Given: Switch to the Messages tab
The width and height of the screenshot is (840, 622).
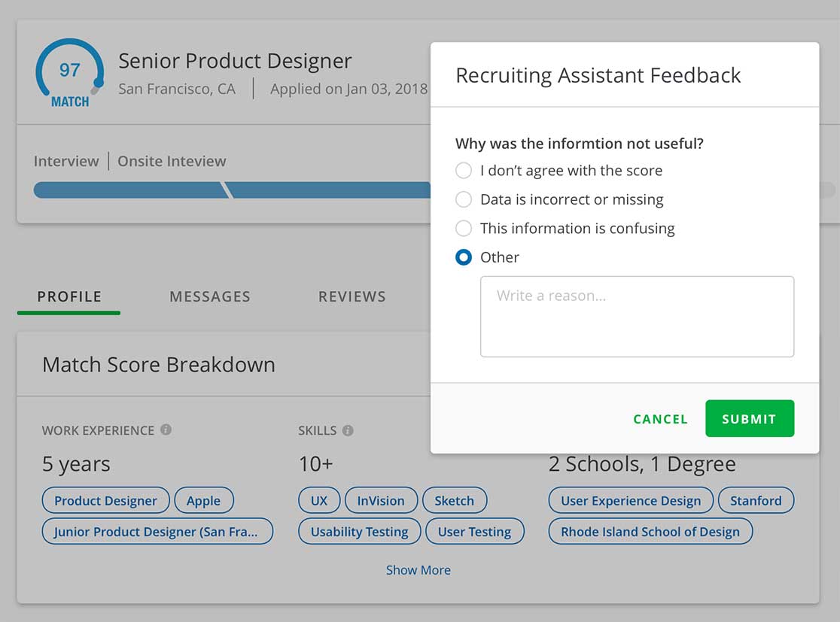Looking at the screenshot, I should pos(210,297).
